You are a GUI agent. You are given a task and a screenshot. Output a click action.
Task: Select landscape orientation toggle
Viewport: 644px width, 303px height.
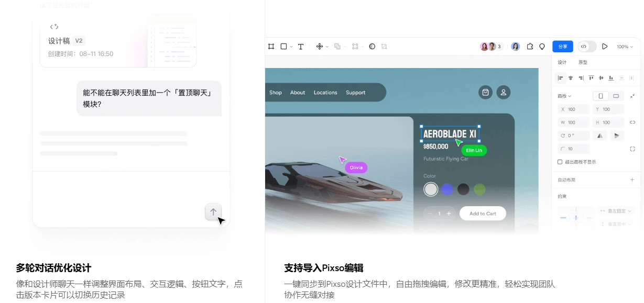[x=616, y=96]
